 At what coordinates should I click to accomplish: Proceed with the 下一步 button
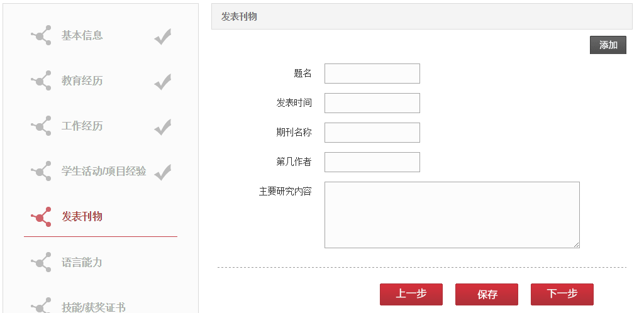[562, 294]
